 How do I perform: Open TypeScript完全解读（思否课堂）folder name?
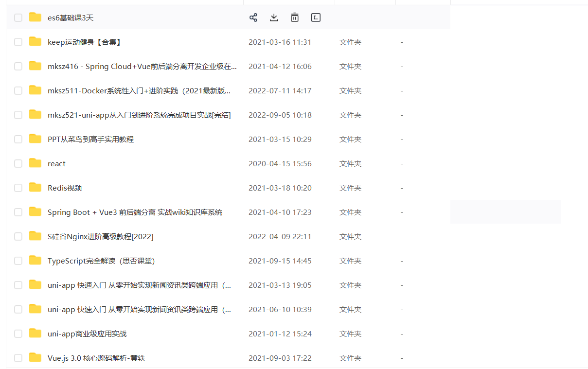point(101,261)
